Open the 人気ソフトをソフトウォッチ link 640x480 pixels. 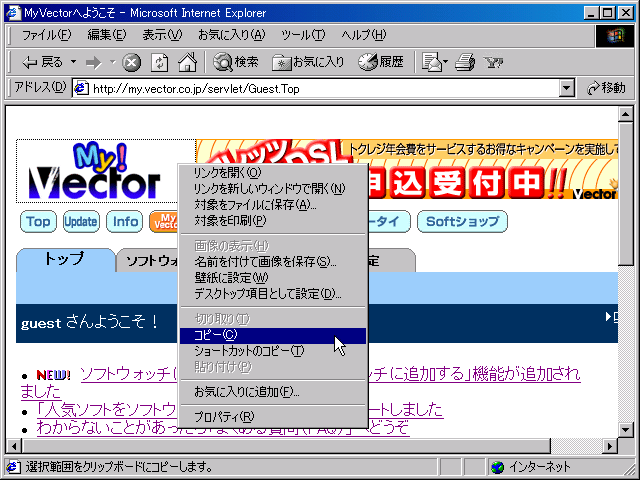coord(107,409)
